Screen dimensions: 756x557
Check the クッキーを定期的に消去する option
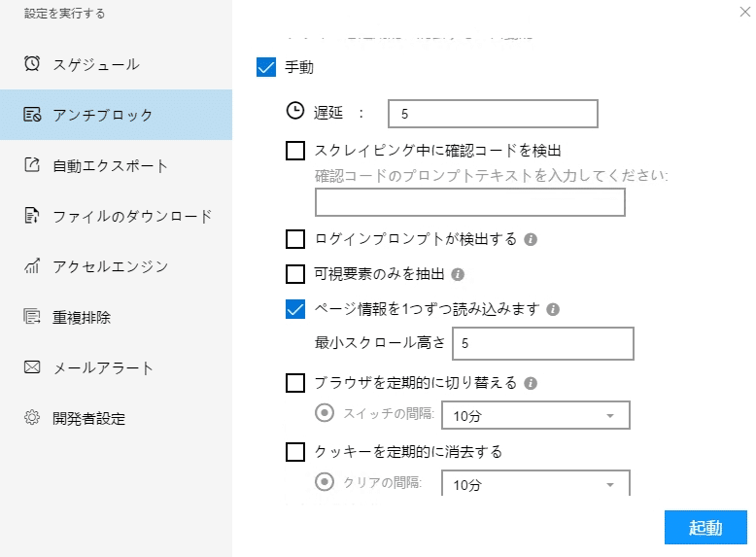tap(295, 452)
